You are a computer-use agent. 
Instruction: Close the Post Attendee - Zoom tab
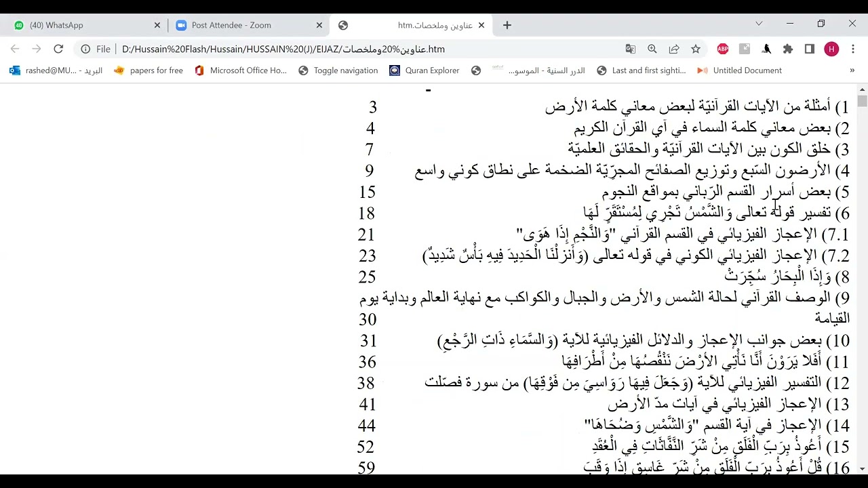click(x=319, y=25)
